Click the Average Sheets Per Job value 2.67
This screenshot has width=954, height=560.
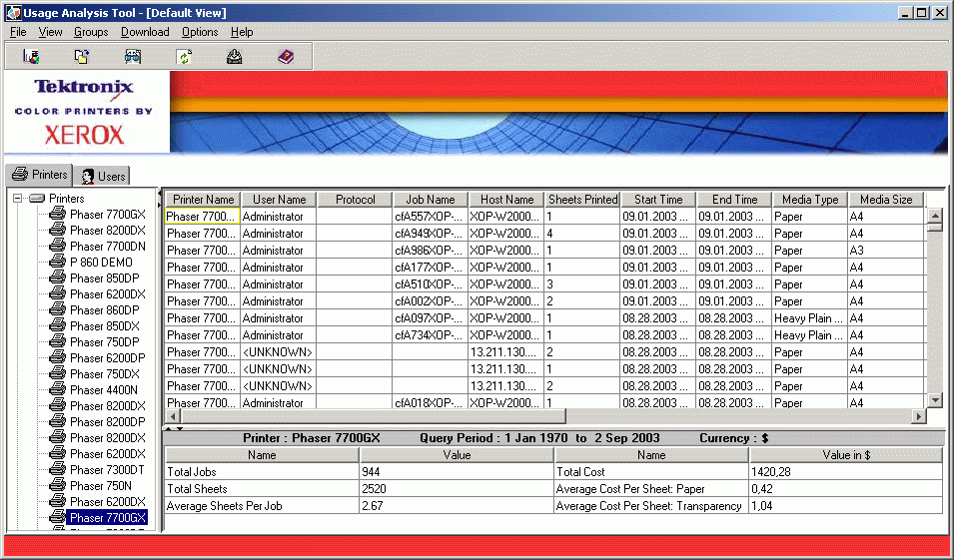pyautogui.click(x=457, y=506)
